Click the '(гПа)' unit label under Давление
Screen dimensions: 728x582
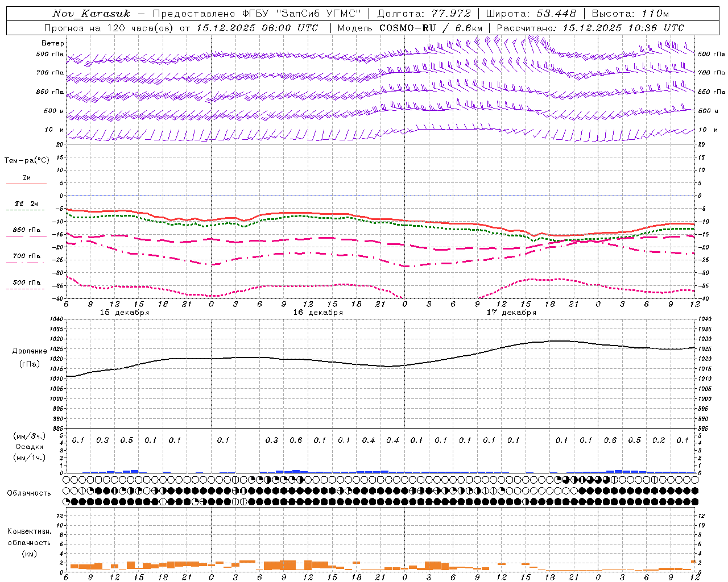(30, 364)
